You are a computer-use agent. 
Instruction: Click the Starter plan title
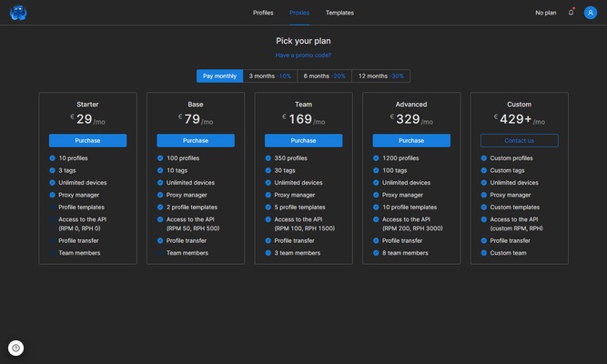point(87,104)
